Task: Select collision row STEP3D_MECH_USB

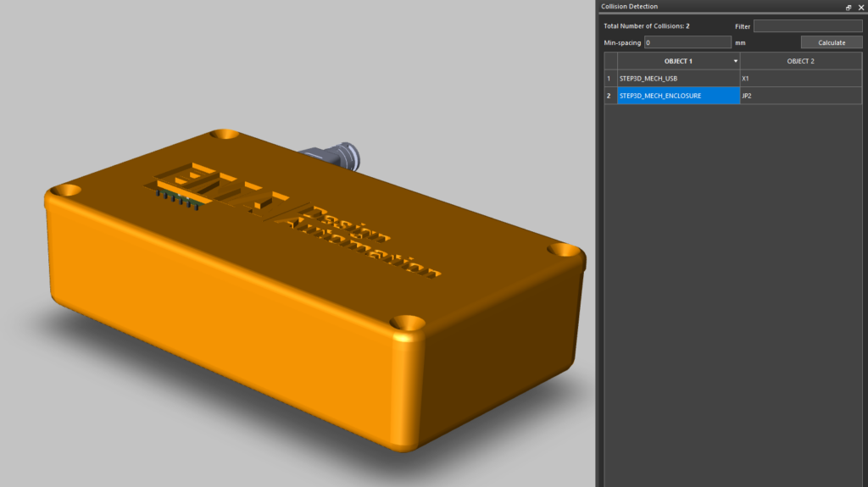Action: (678, 79)
